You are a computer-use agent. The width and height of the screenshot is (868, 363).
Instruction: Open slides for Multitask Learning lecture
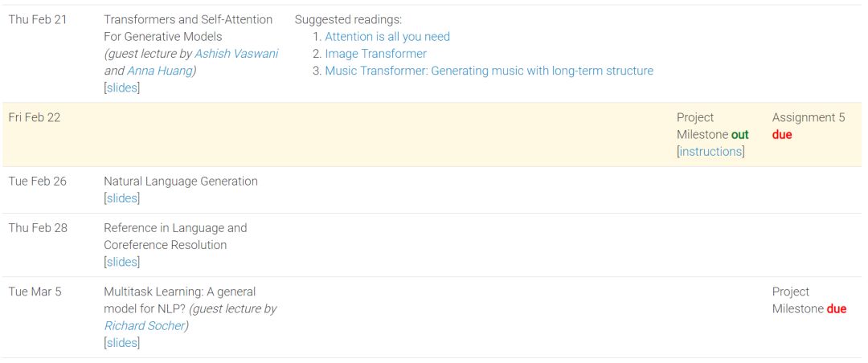[122, 343]
